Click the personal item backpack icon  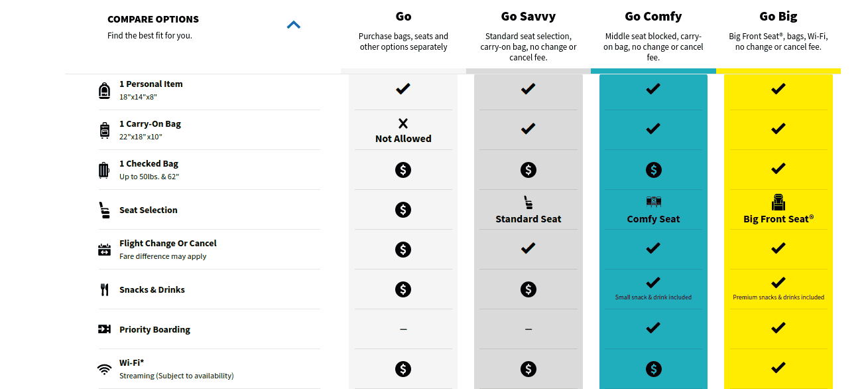pyautogui.click(x=104, y=89)
